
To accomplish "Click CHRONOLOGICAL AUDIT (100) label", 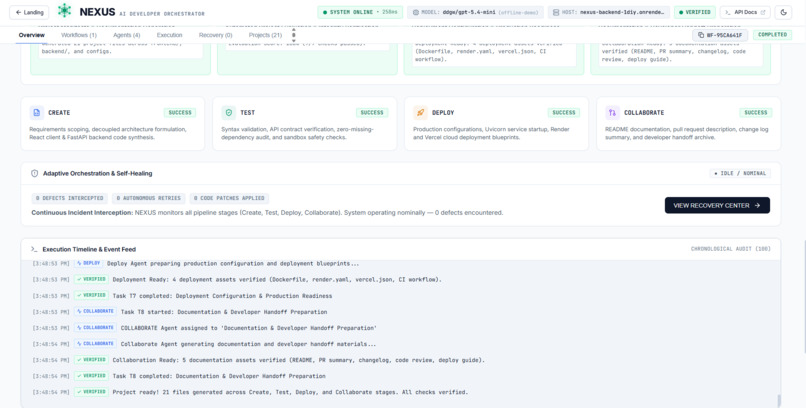I will pyautogui.click(x=730, y=249).
